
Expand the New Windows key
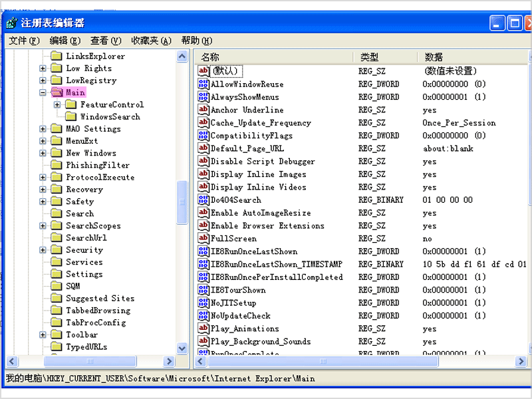point(43,153)
